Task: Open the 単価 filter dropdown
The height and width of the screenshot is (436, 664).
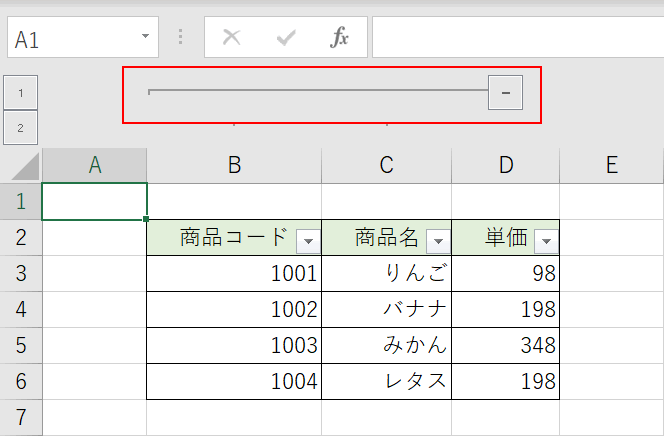Action: [546, 241]
